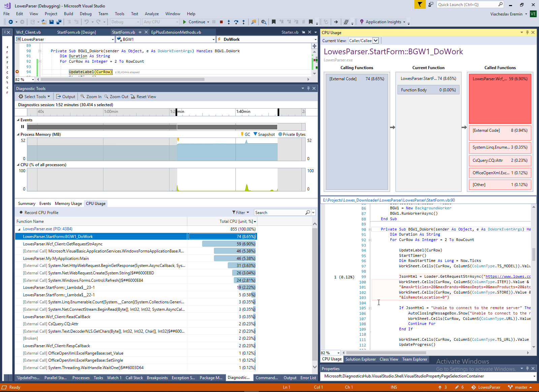This screenshot has height=392, width=539.
Task: Open the Build menu
Action: coord(68,14)
